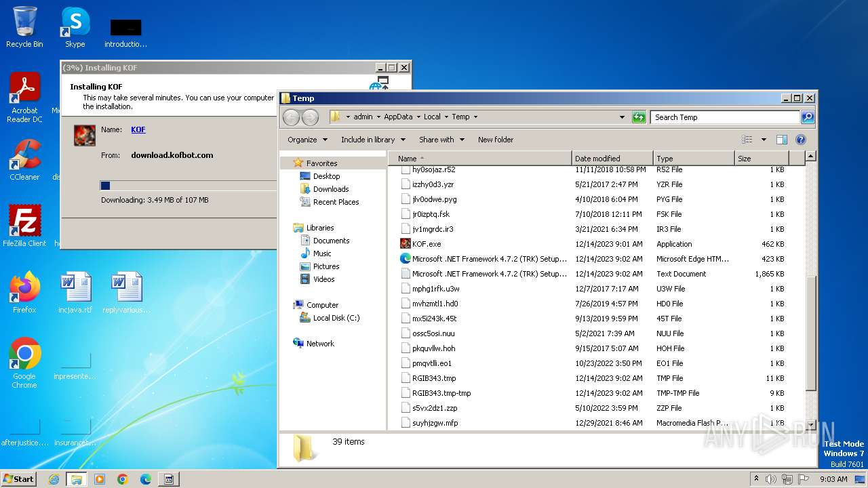This screenshot has height=488, width=868.
Task: Click the Change your view icon
Action: pos(747,140)
